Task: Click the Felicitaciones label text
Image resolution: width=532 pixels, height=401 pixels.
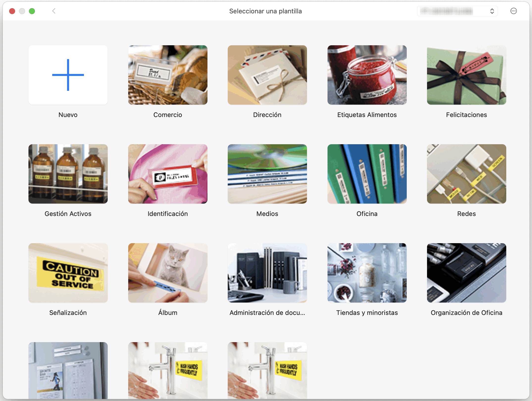Action: 467,115
